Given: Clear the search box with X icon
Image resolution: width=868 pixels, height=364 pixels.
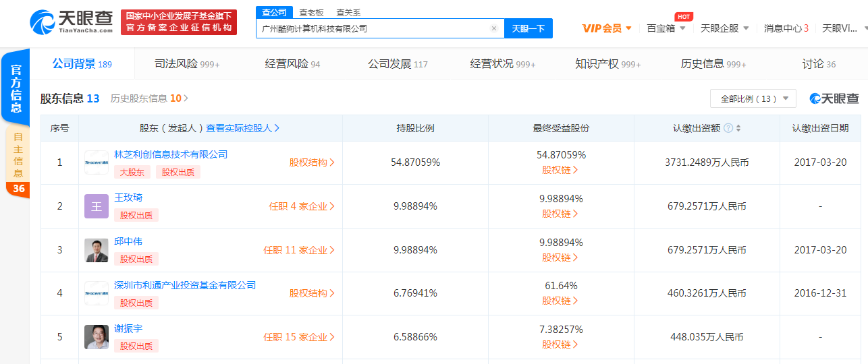Looking at the screenshot, I should click(493, 28).
